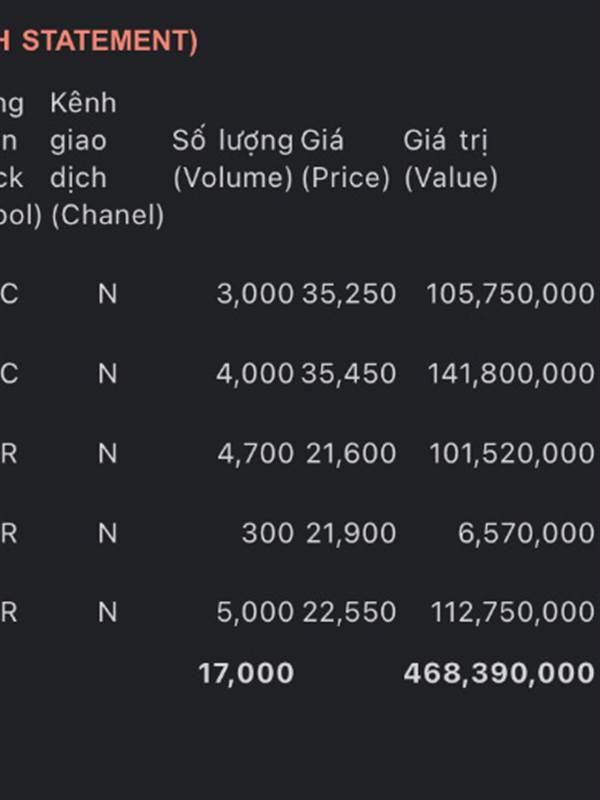The image size is (600, 800).
Task: Select the volume 4,000 cell
Action: pyautogui.click(x=255, y=373)
